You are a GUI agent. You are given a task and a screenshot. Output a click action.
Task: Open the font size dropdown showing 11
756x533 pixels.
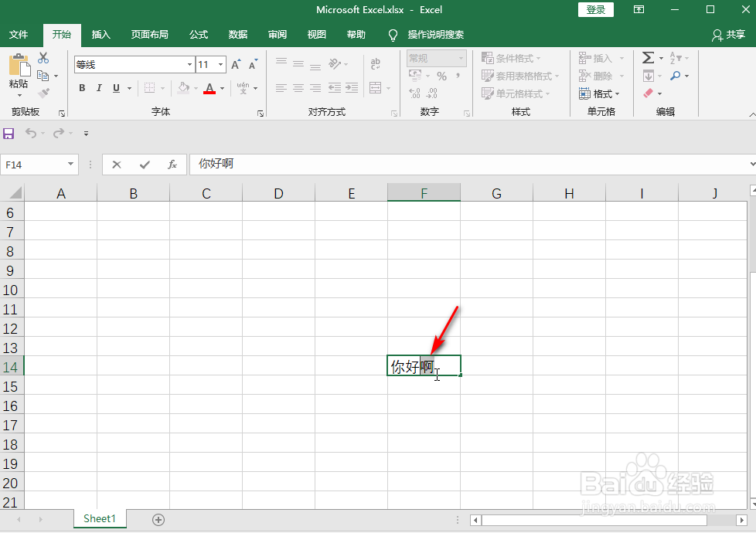click(219, 64)
